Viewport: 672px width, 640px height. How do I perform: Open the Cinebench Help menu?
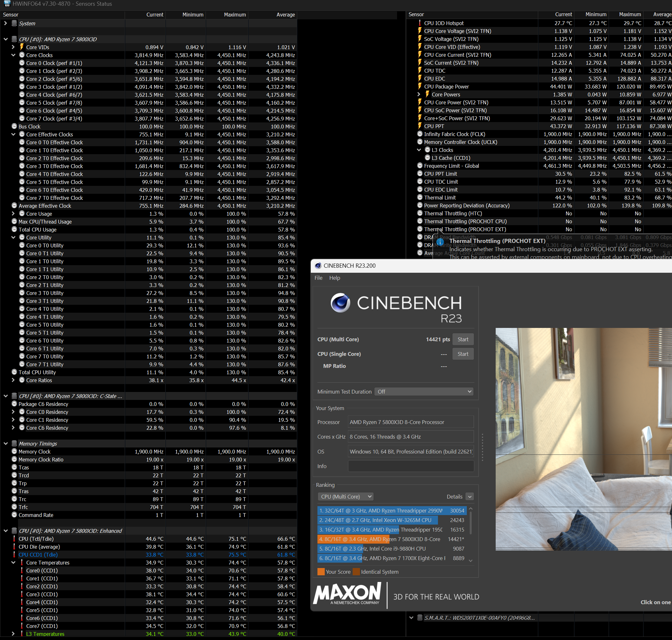click(x=335, y=278)
